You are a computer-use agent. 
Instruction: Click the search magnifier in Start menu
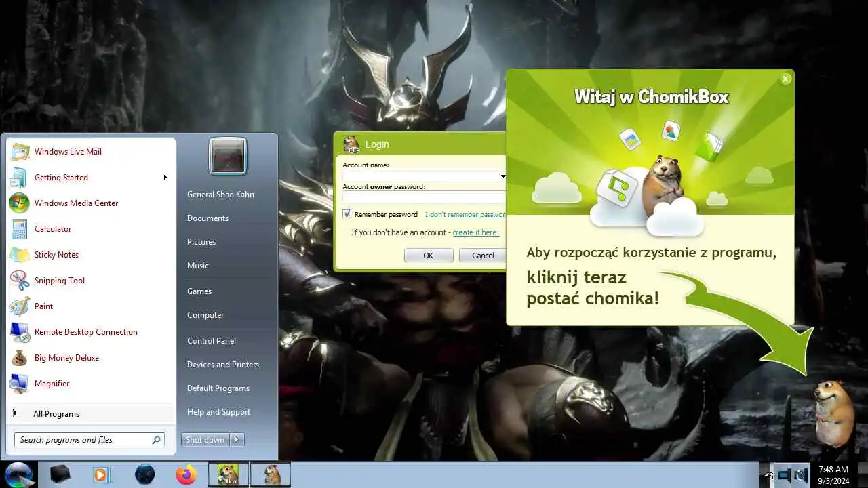point(156,440)
